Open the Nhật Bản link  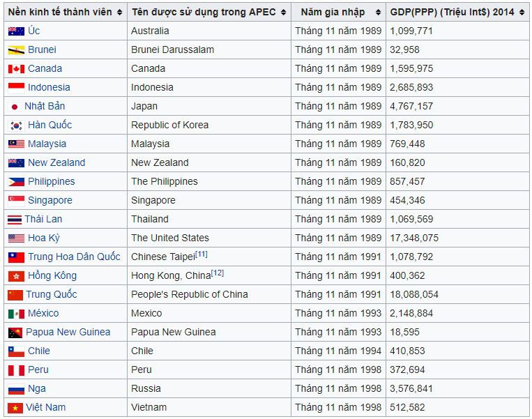(x=45, y=106)
